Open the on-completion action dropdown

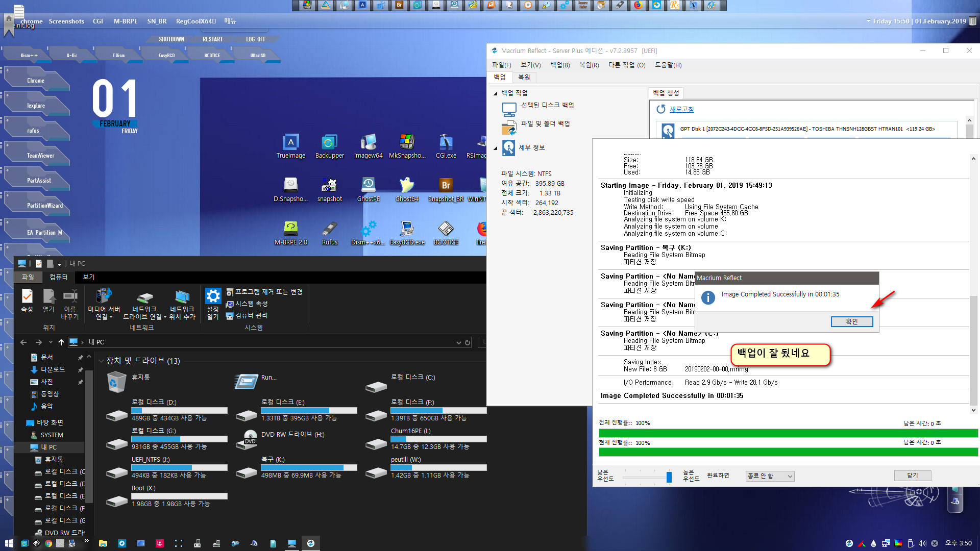click(x=770, y=476)
